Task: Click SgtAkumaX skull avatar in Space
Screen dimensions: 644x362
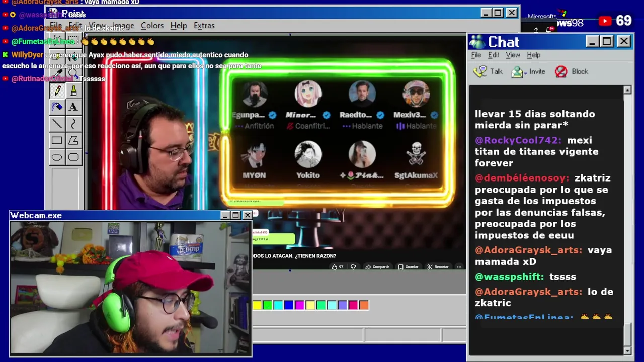Action: coord(416,154)
